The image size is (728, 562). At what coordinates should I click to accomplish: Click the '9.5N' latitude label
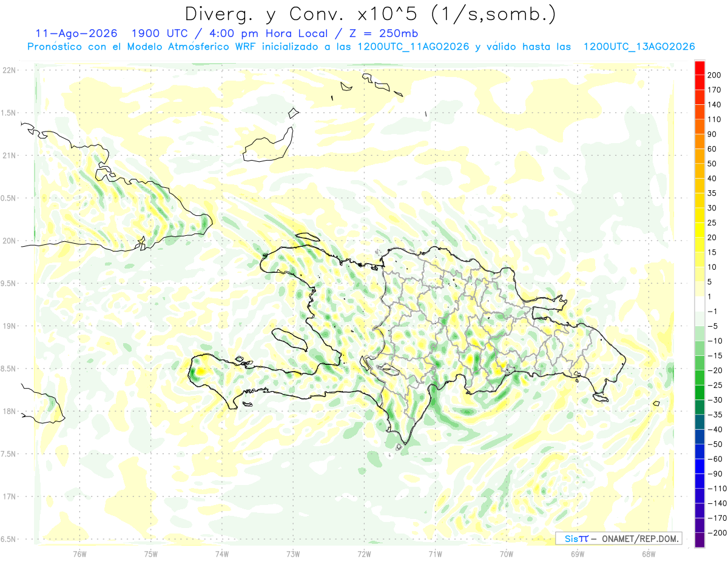(8, 283)
